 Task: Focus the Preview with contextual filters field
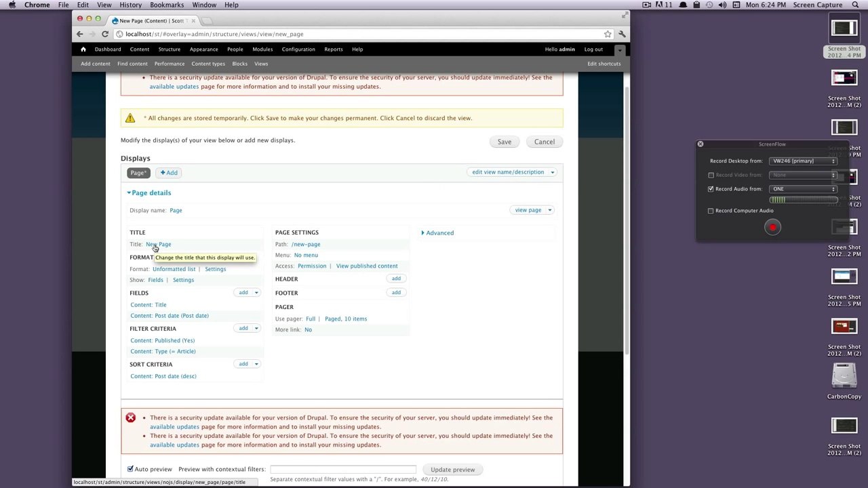click(x=343, y=469)
